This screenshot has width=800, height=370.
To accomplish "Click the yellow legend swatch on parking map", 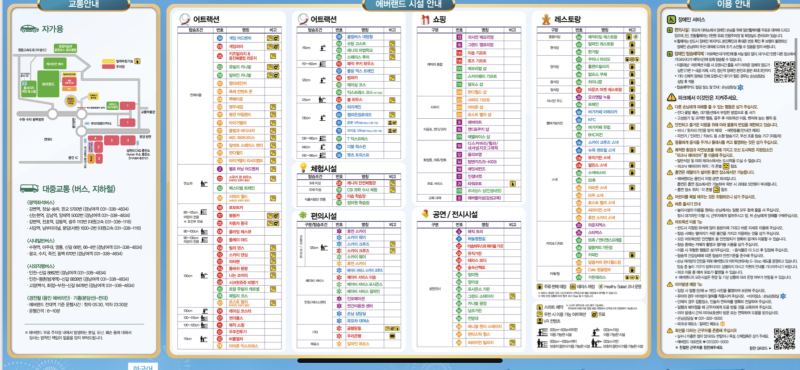I will click(109, 61).
